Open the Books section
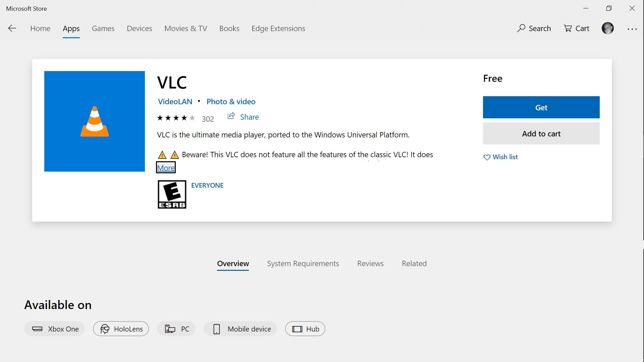 tap(229, 28)
